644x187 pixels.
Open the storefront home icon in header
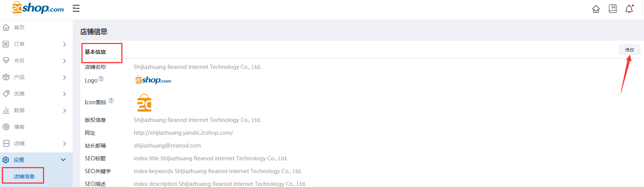(596, 9)
